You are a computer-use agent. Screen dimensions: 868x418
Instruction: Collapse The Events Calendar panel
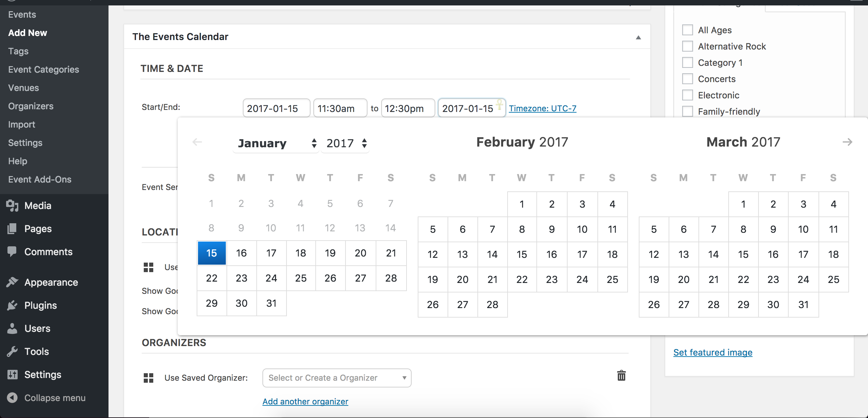[x=638, y=37]
